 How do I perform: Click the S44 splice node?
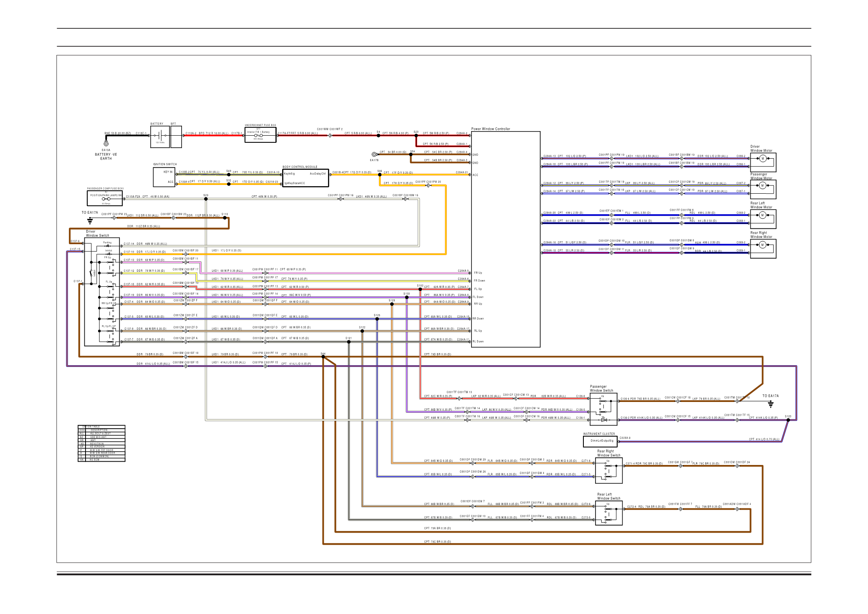tap(323, 357)
